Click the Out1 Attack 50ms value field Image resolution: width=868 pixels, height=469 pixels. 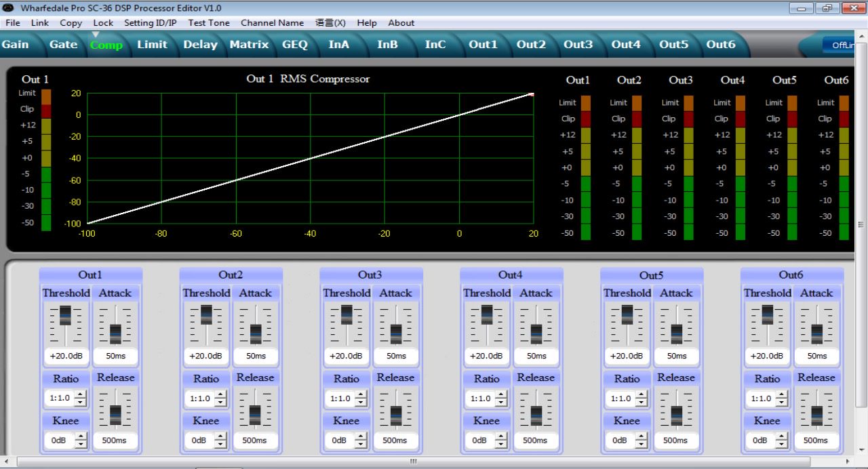pyautogui.click(x=115, y=356)
